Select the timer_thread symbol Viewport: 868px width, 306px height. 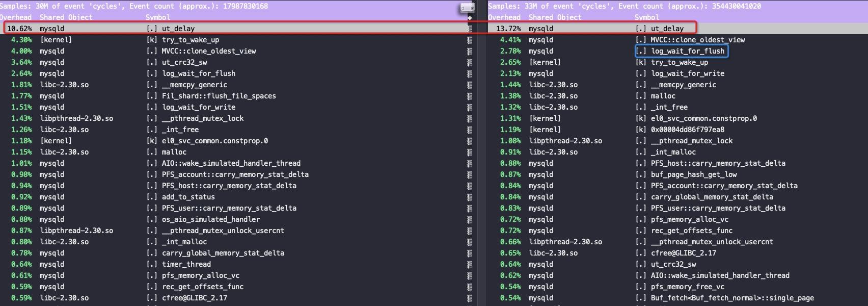coord(186,264)
